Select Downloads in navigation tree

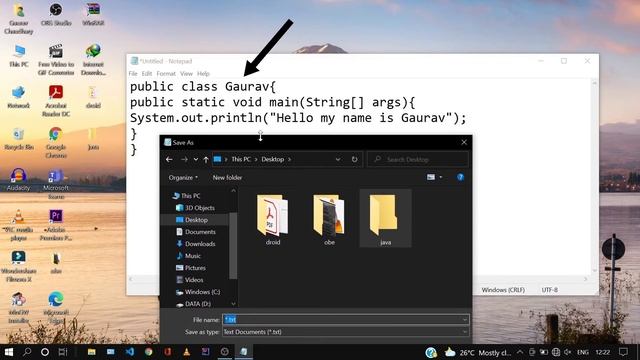[x=196, y=244]
